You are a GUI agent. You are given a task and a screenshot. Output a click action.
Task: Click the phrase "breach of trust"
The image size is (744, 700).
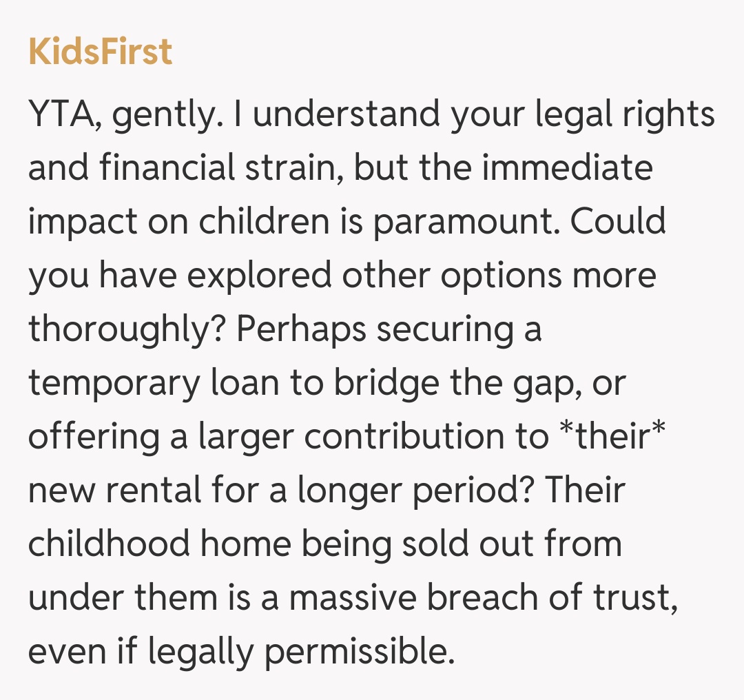point(549,598)
